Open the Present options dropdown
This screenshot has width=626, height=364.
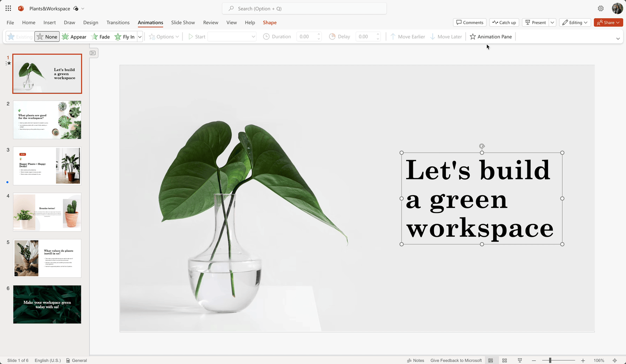click(x=552, y=22)
